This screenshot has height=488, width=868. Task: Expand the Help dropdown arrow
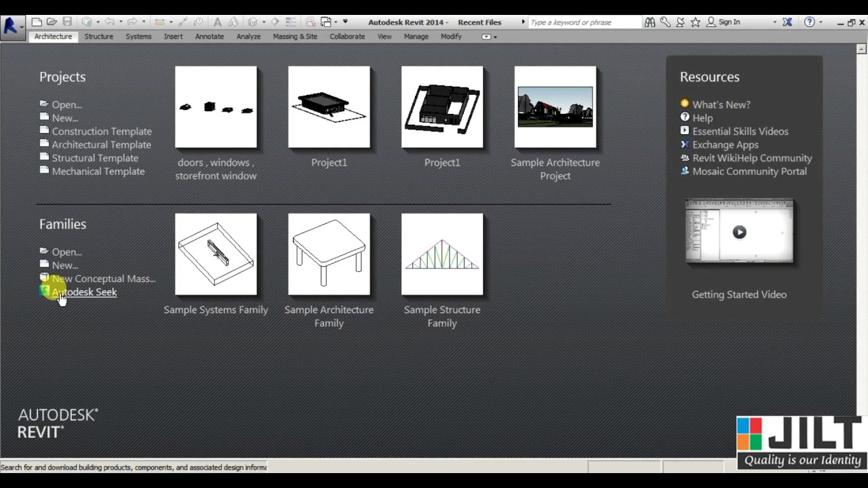[821, 22]
